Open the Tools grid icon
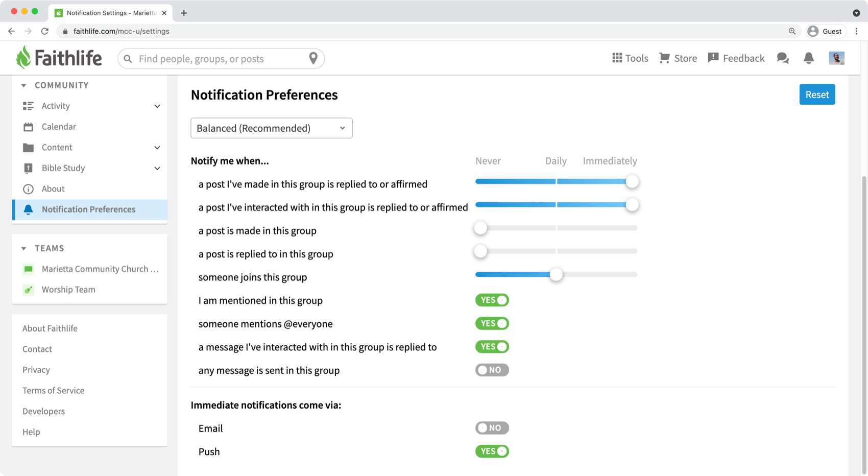 click(x=617, y=58)
